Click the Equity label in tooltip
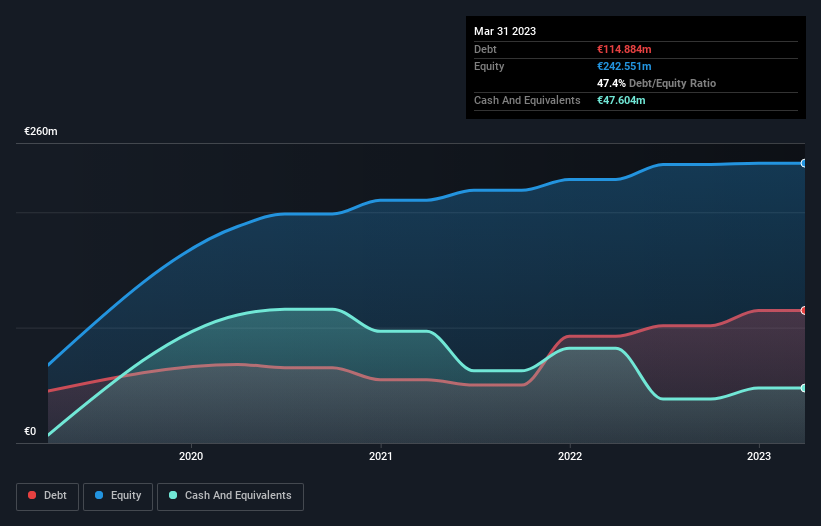 pyautogui.click(x=489, y=66)
